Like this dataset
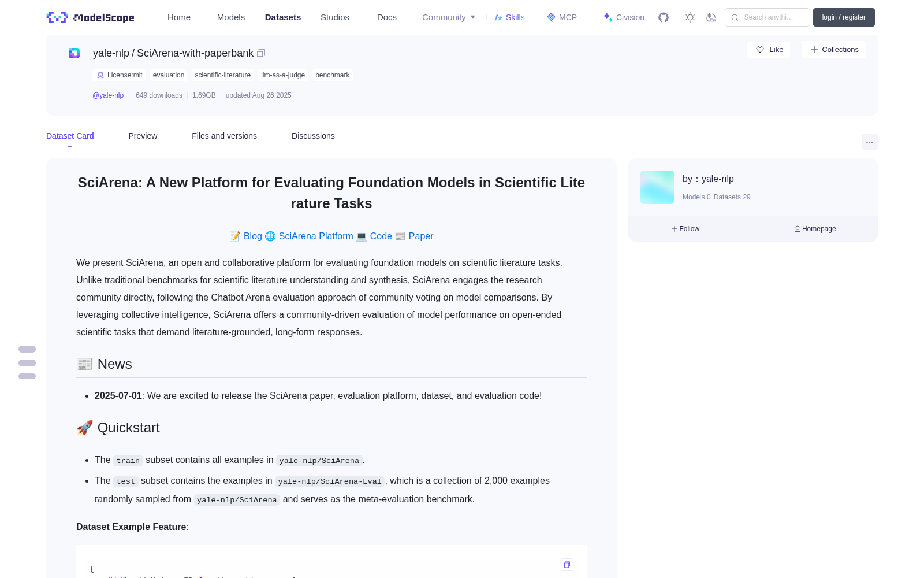924x578 pixels. pyautogui.click(x=769, y=50)
